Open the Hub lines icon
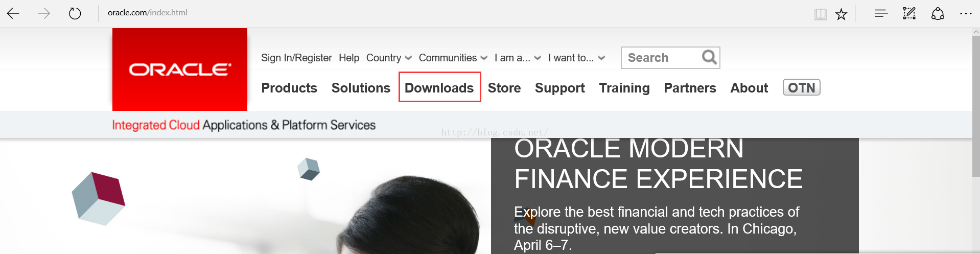This screenshot has width=980, height=254. coord(881,13)
